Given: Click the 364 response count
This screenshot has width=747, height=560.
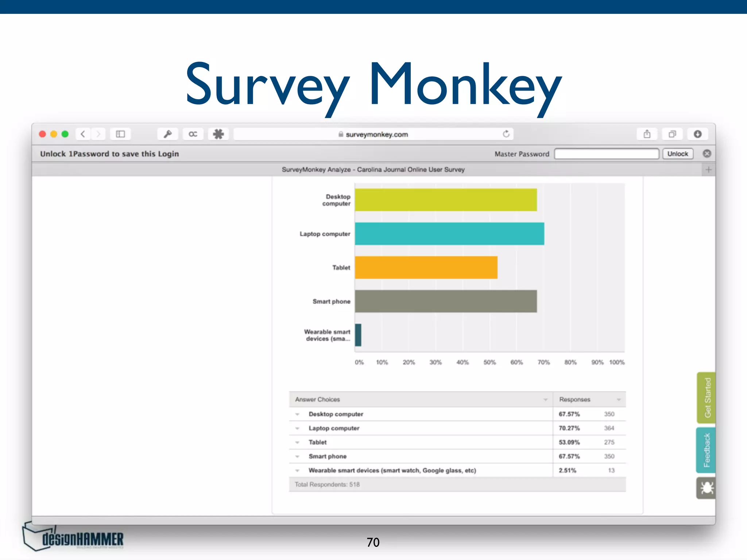Looking at the screenshot, I should [609, 428].
